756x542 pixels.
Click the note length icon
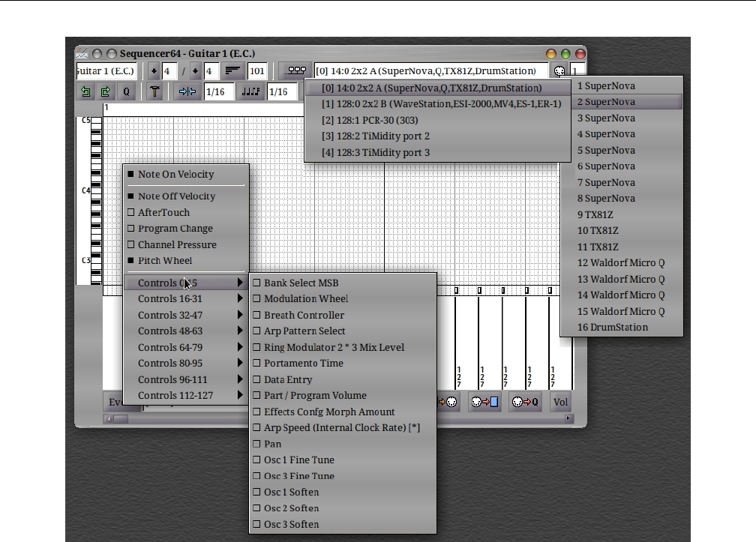point(250,91)
